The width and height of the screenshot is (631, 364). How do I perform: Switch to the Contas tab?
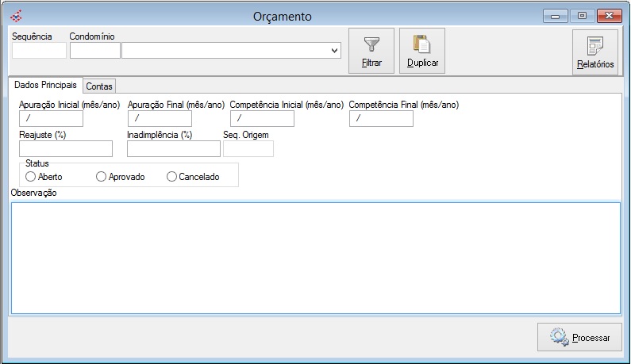click(x=99, y=86)
